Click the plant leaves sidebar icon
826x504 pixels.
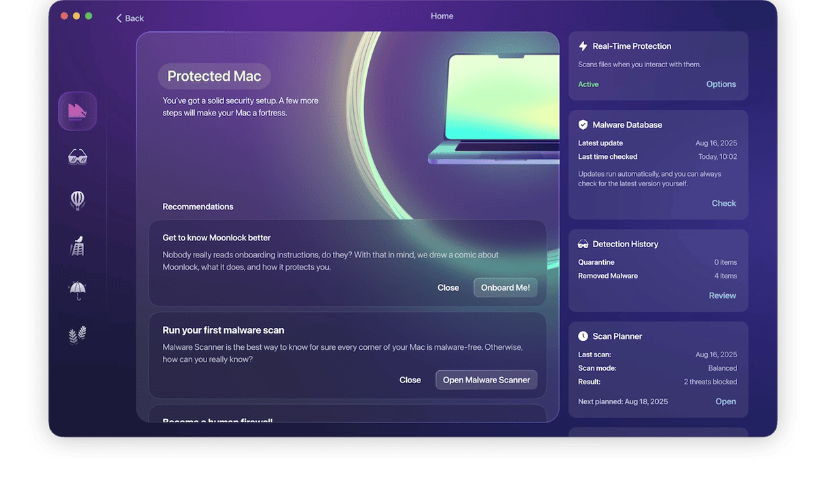tap(77, 335)
